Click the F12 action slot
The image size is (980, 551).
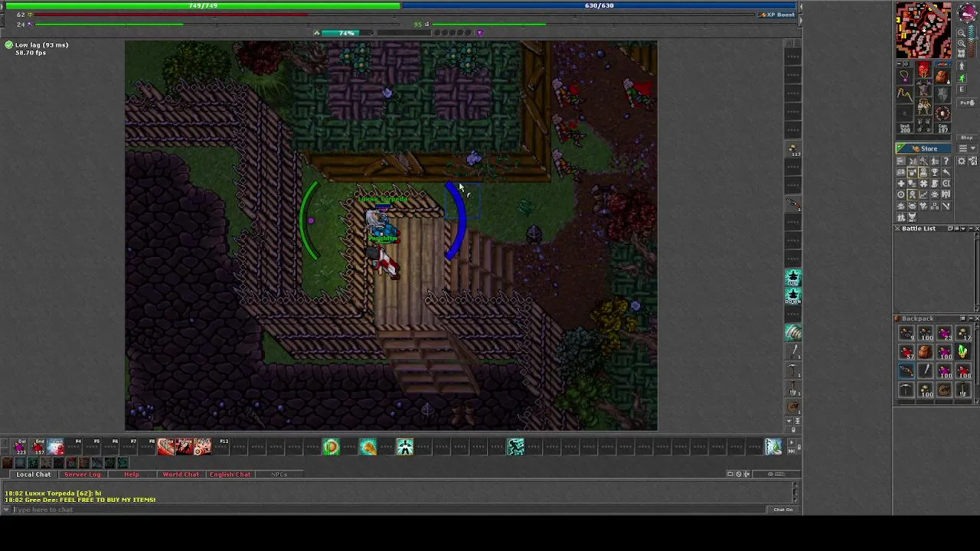click(220, 446)
